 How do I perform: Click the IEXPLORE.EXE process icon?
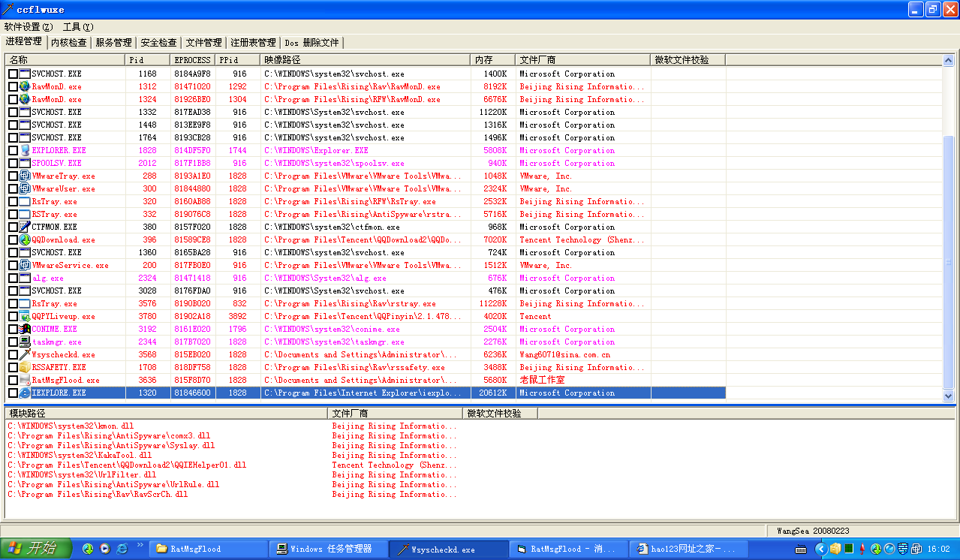[25, 393]
